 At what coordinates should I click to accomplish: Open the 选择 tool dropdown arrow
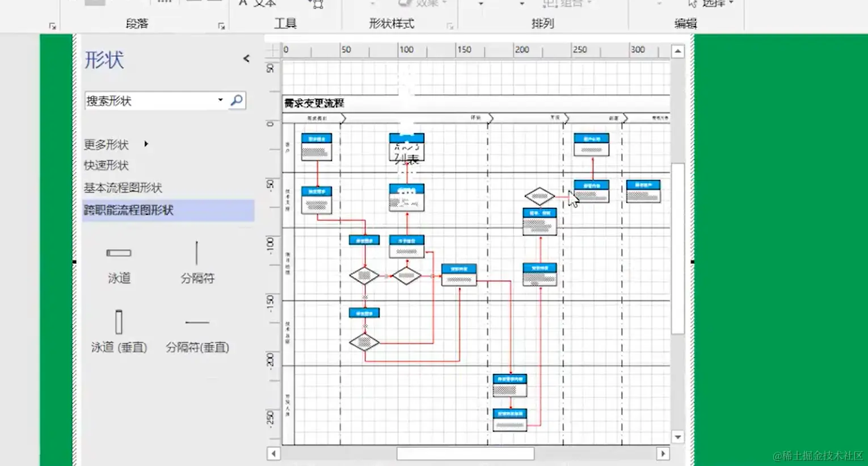[731, 3]
